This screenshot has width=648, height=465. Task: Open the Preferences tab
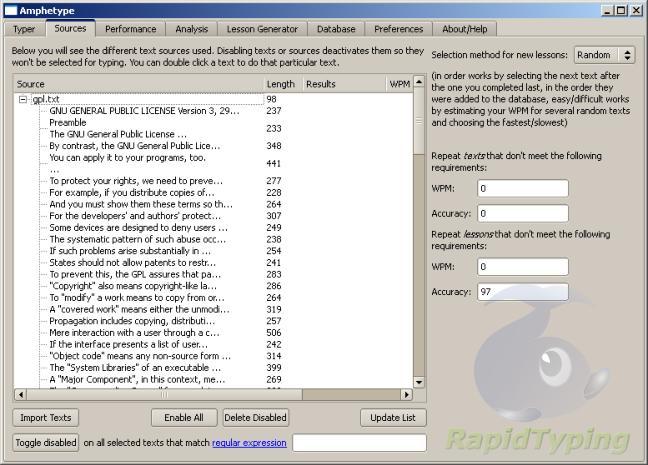pos(398,29)
